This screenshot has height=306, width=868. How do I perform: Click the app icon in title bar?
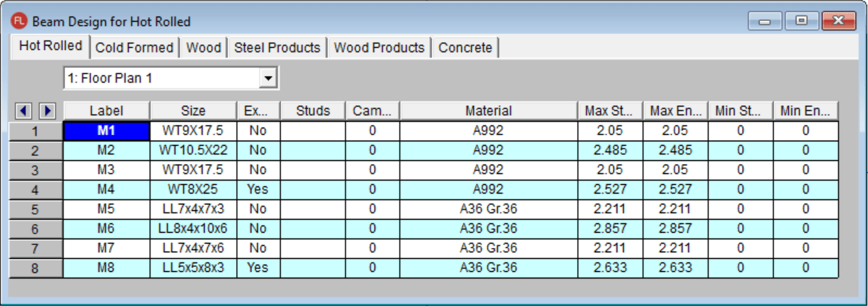18,22
